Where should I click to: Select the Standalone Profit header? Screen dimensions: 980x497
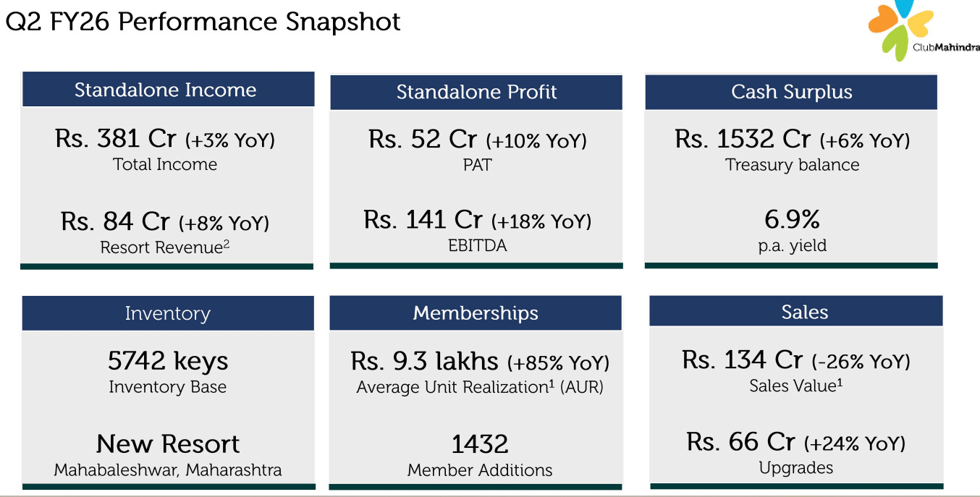[476, 92]
